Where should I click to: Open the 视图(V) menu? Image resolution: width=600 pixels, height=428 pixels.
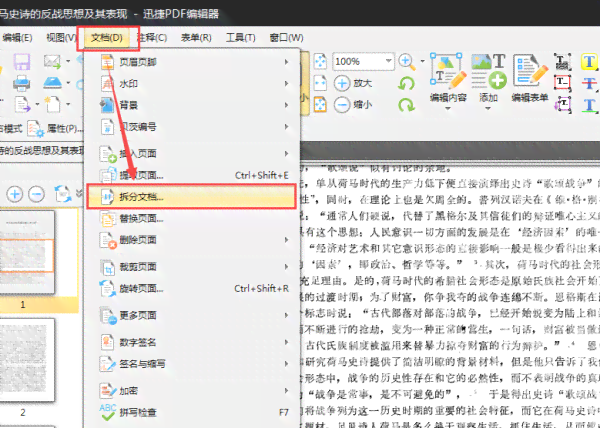coord(61,38)
